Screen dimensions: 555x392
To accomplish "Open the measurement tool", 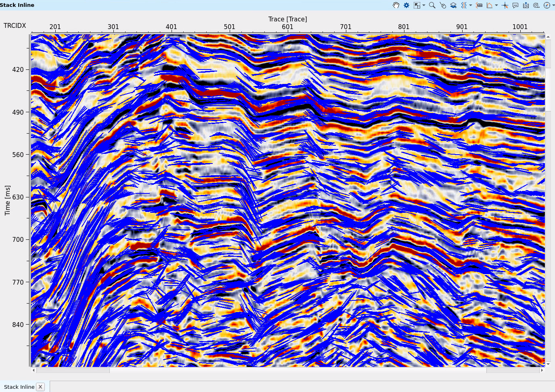I will pos(536,5).
